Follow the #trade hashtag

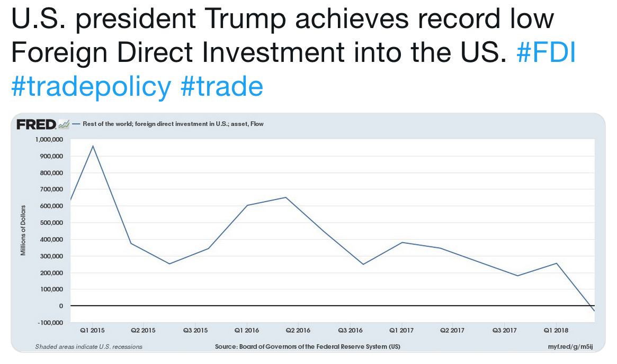221,86
